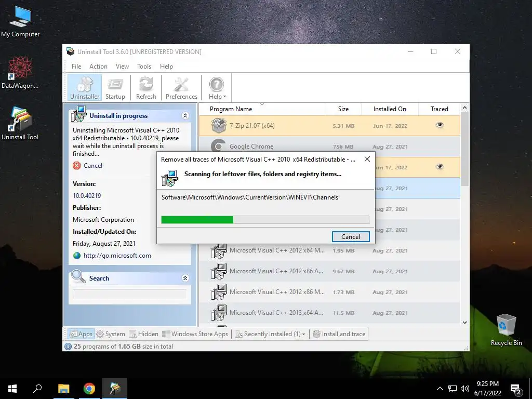Image resolution: width=532 pixels, height=399 pixels.
Task: Switch to Windows Store Apps tab
Action: point(195,334)
